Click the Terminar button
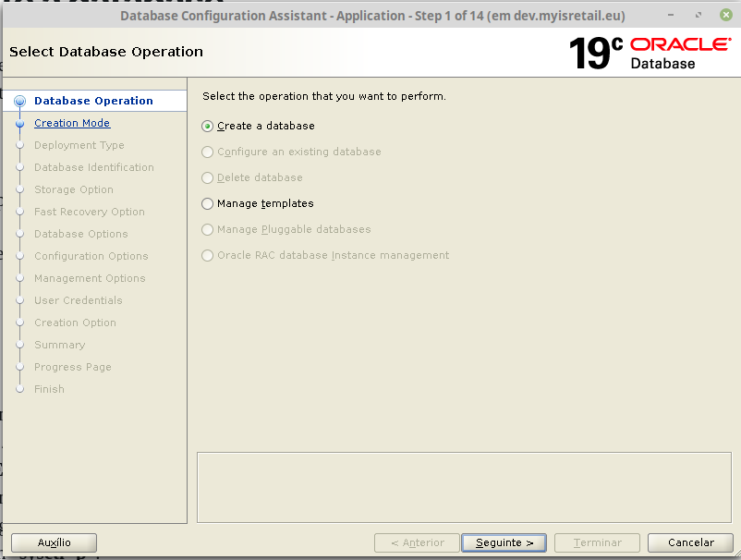The width and height of the screenshot is (741, 560). click(x=598, y=542)
